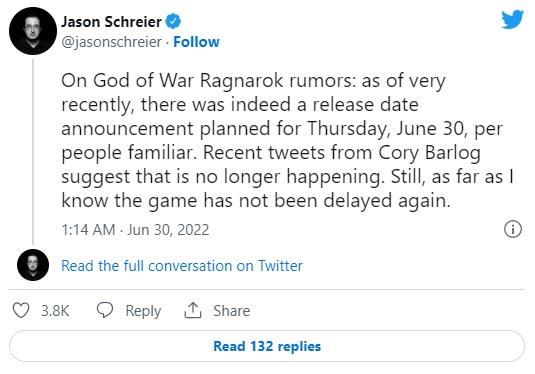This screenshot has width=535, height=374.
Task: Open the tweet info circle icon
Action: [x=513, y=229]
